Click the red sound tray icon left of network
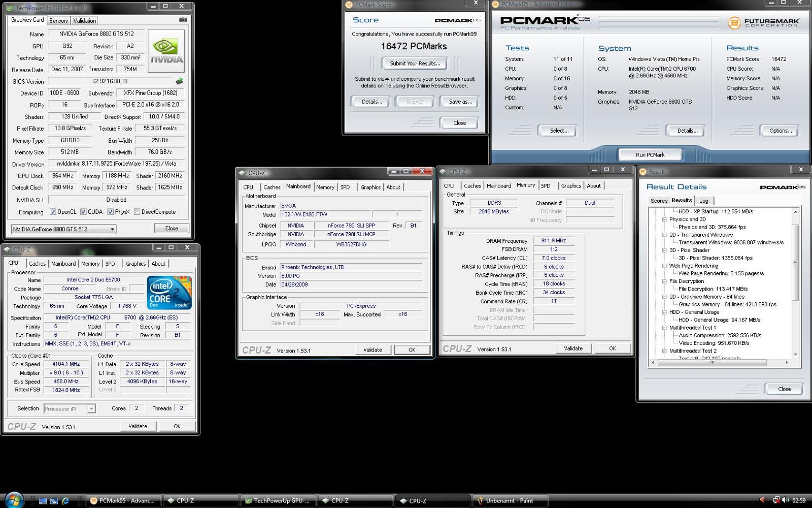The width and height of the screenshot is (812, 508). pyautogui.click(x=762, y=500)
